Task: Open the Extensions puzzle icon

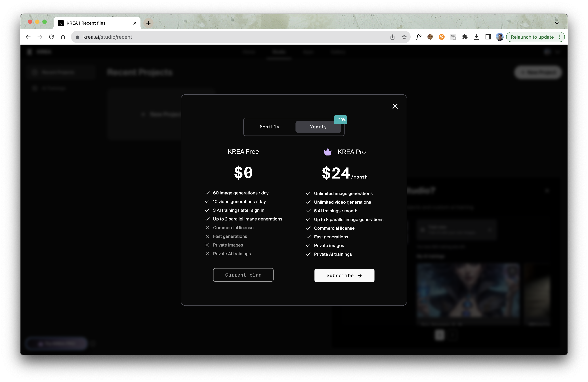Action: tap(465, 37)
